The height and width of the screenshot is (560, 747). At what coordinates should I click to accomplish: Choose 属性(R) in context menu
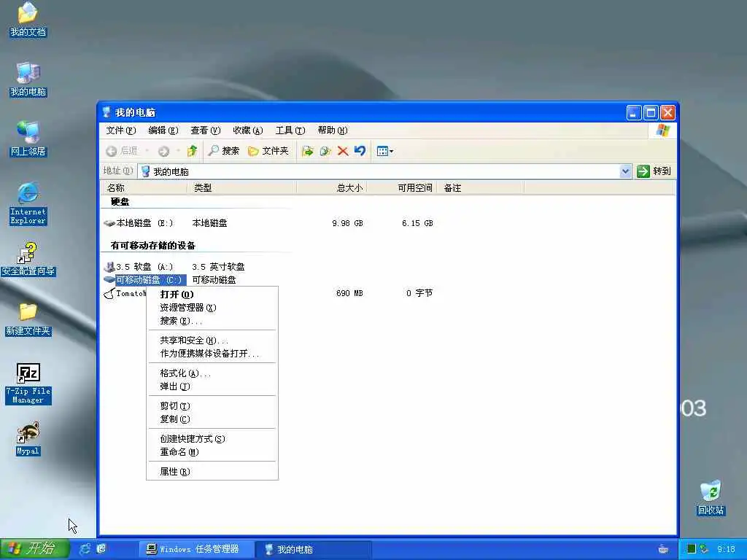click(x=212, y=472)
